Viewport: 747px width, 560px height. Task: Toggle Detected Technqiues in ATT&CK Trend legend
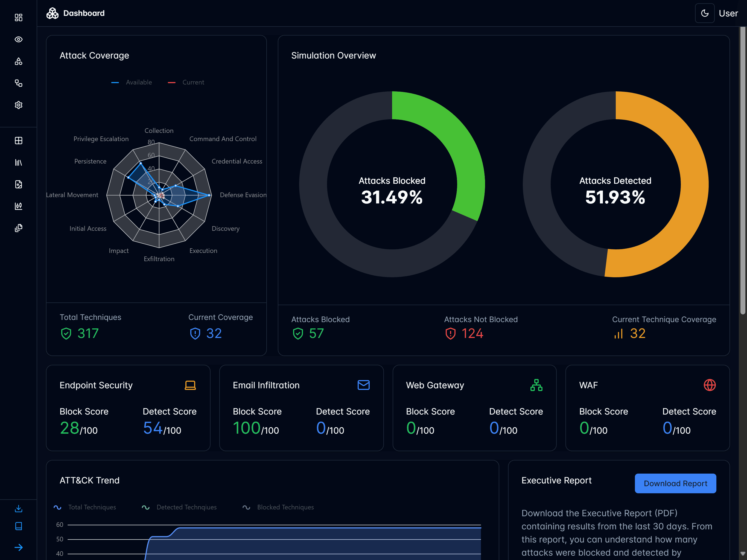pyautogui.click(x=179, y=507)
